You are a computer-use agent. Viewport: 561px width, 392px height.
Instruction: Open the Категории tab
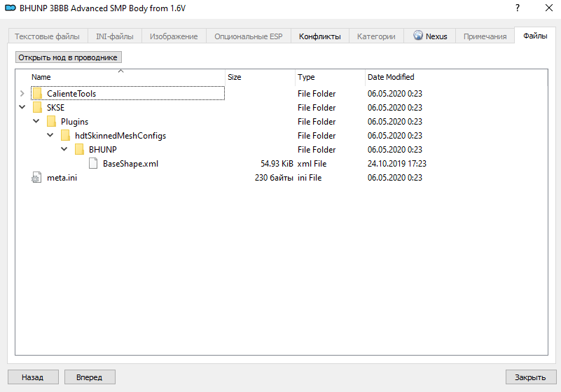376,36
